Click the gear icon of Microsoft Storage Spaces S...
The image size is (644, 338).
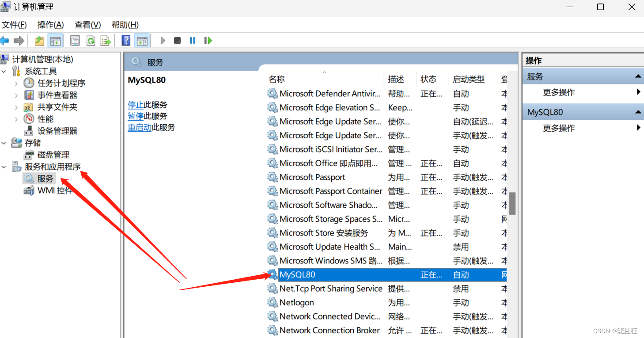(x=273, y=219)
